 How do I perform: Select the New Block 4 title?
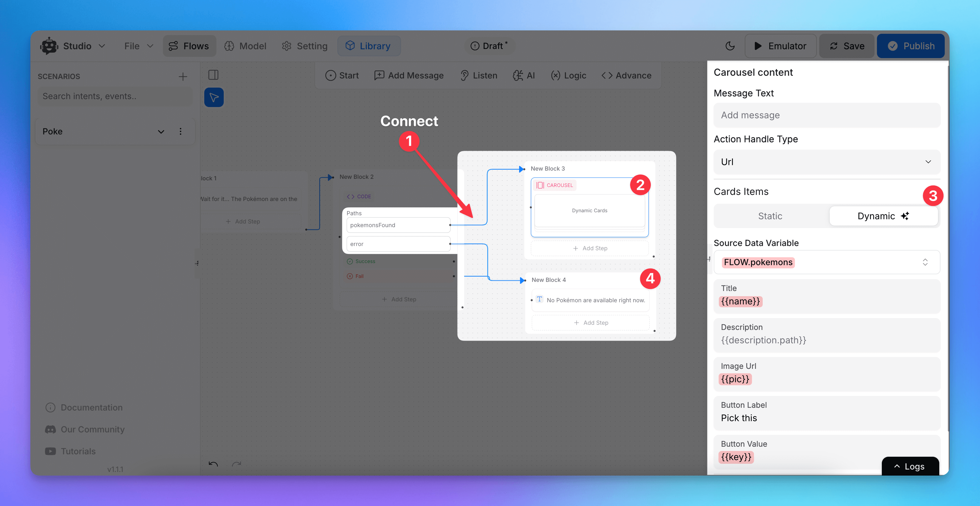pyautogui.click(x=549, y=280)
